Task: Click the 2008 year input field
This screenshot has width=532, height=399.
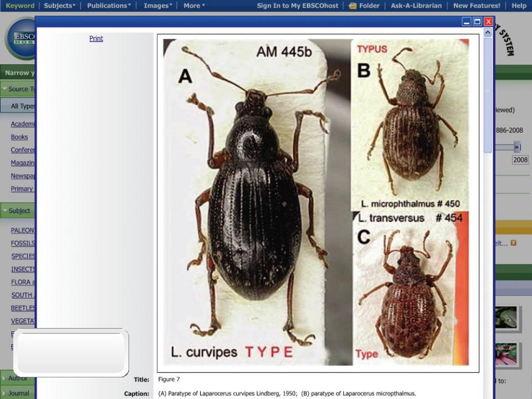Action: [x=520, y=160]
